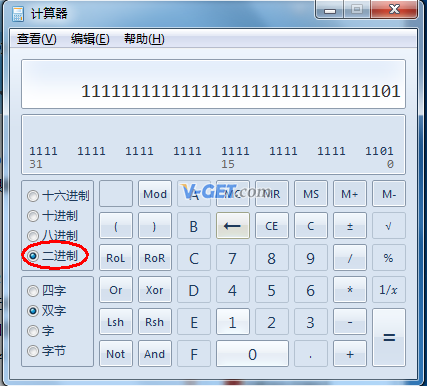Image resolution: width=427 pixels, height=386 pixels.
Task: Click the hex digit B button
Action: (x=194, y=226)
